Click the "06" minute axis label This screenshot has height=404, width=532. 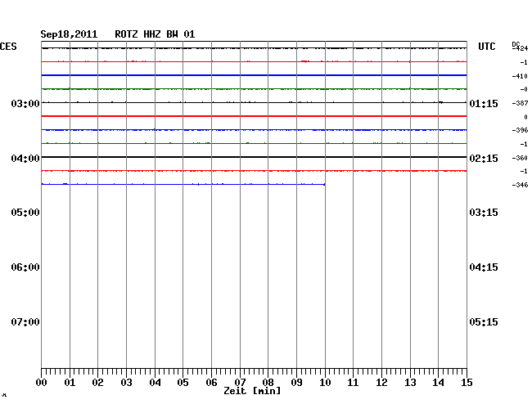[211, 383]
